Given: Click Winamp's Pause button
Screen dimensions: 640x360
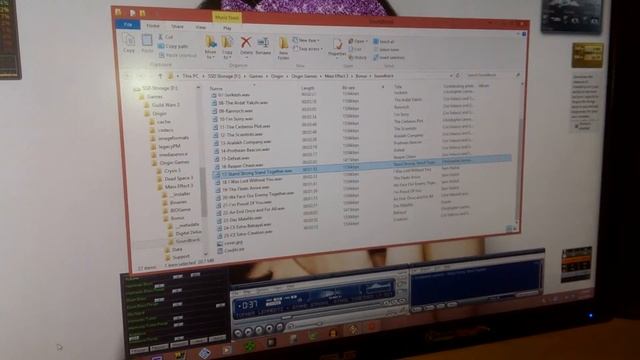Looking at the screenshot, I should pos(259,330).
